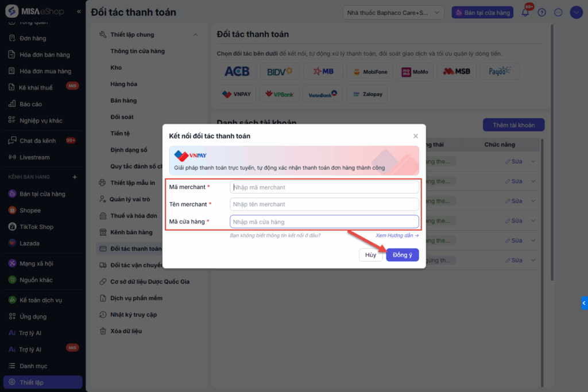Select the MoMo partner logo
This screenshot has width=588, height=392.
point(415,72)
